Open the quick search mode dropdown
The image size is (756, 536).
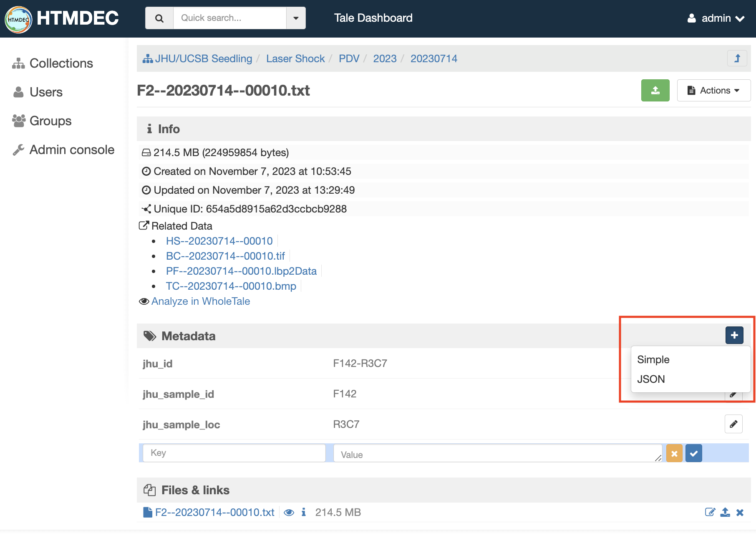click(296, 18)
